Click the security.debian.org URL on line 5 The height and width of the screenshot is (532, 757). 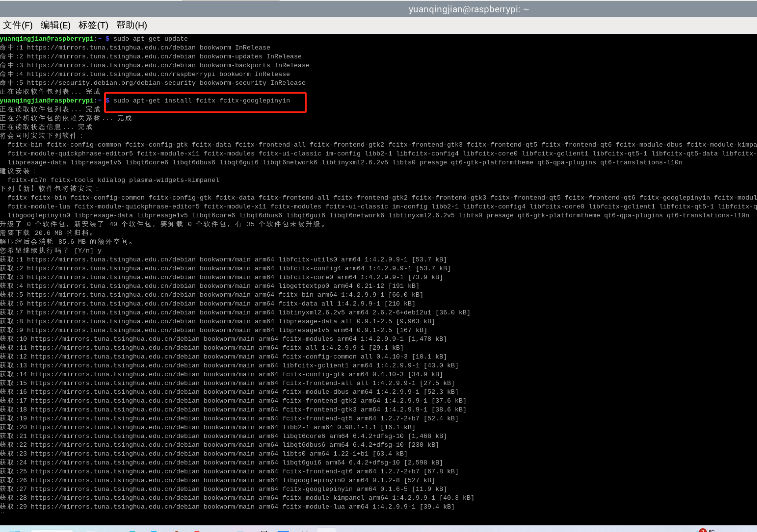(x=111, y=83)
